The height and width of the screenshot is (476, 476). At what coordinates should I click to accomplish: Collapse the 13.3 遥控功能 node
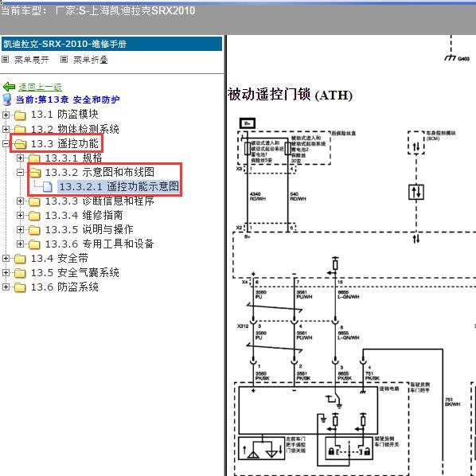pyautogui.click(x=6, y=143)
